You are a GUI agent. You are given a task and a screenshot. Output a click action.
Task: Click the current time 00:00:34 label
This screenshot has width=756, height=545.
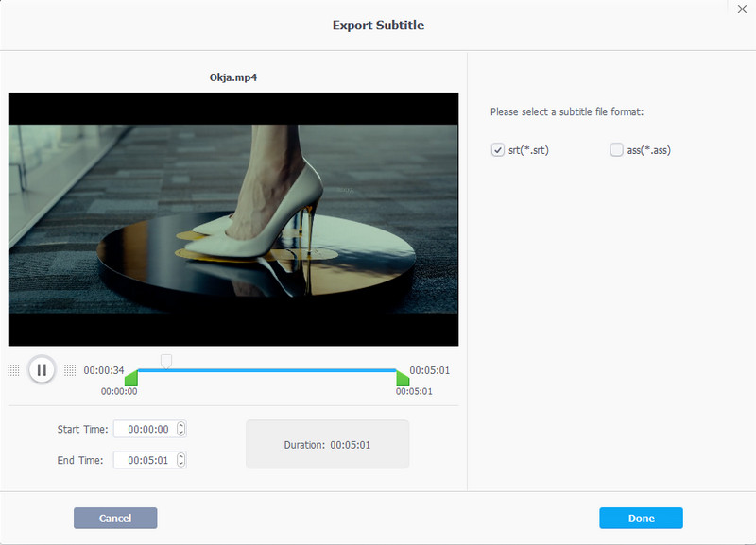pyautogui.click(x=104, y=370)
